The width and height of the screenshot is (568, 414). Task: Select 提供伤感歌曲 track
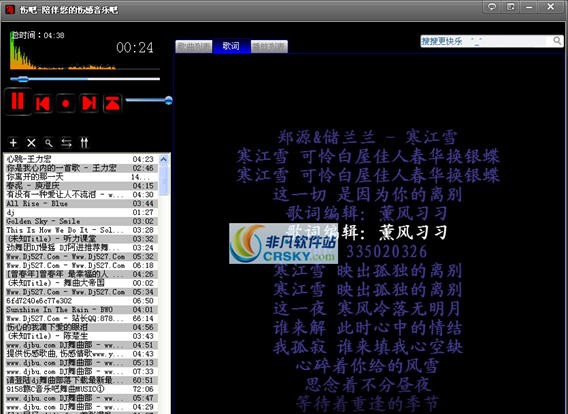coord(81,354)
